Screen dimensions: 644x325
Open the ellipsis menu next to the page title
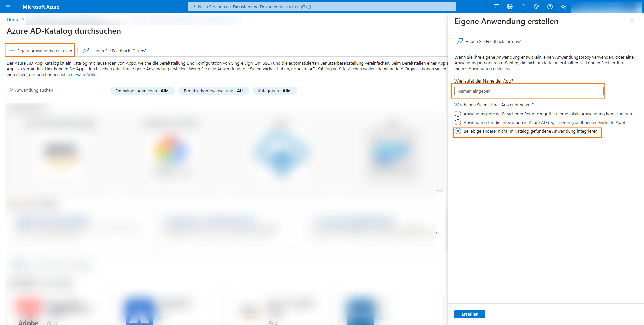tap(131, 31)
